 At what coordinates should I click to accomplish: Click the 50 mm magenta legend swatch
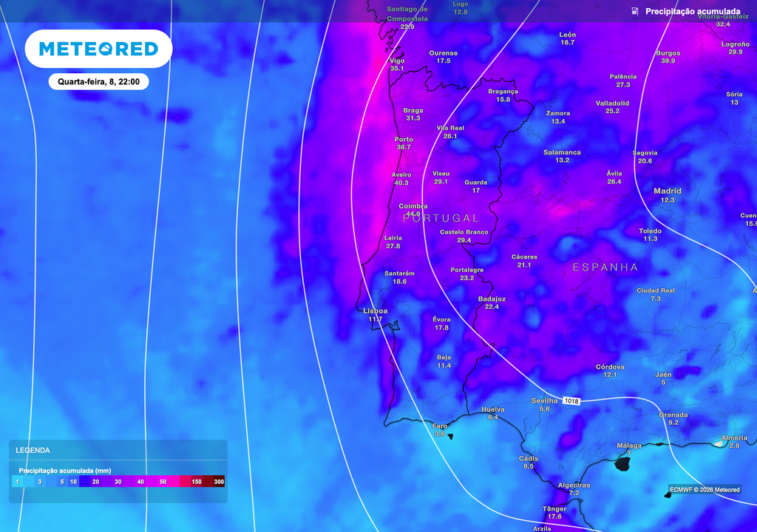click(163, 482)
